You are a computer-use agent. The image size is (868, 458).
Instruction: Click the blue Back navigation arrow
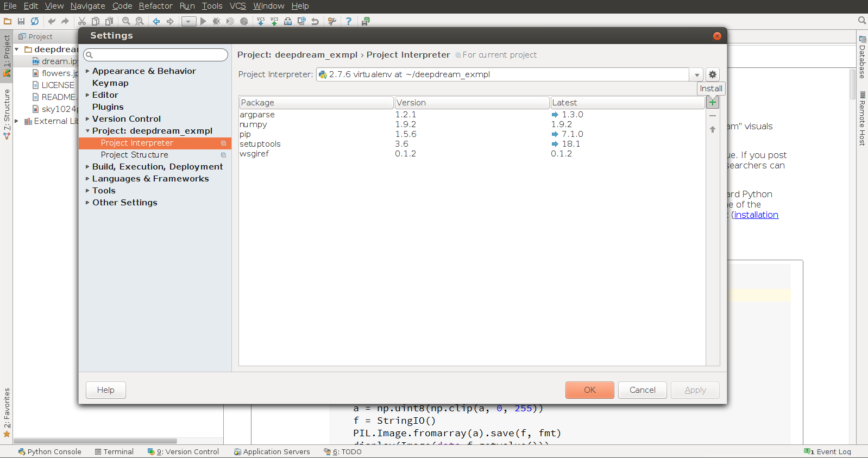click(x=156, y=21)
